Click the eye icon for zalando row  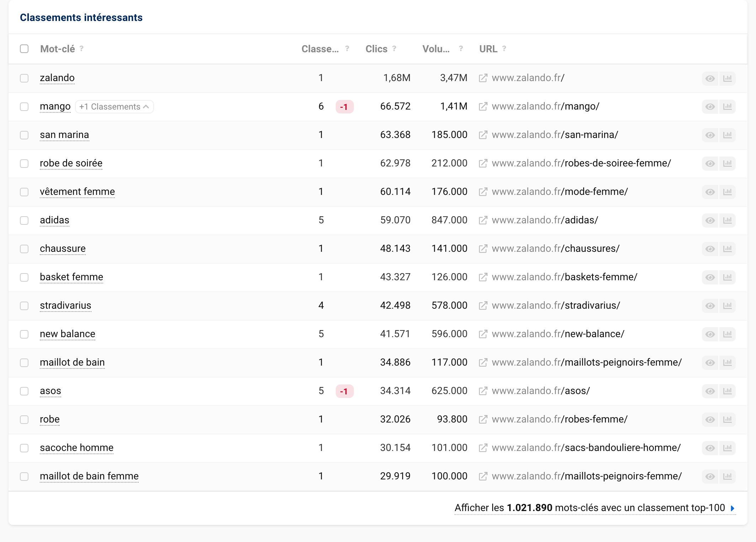click(710, 78)
